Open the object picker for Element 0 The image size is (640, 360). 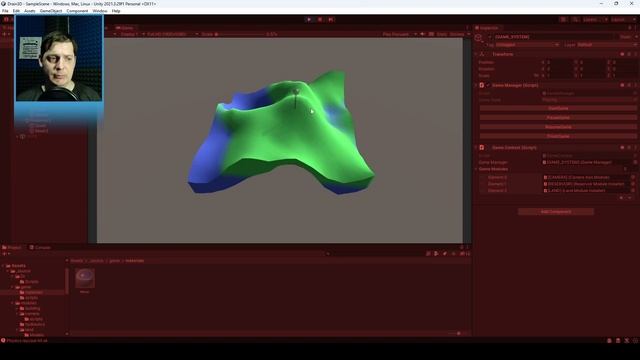click(x=633, y=178)
